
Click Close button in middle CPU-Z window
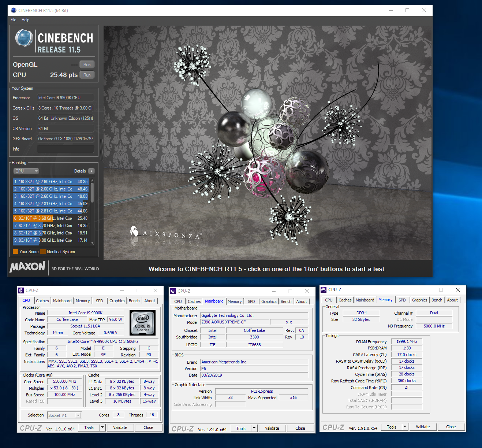[300, 428]
